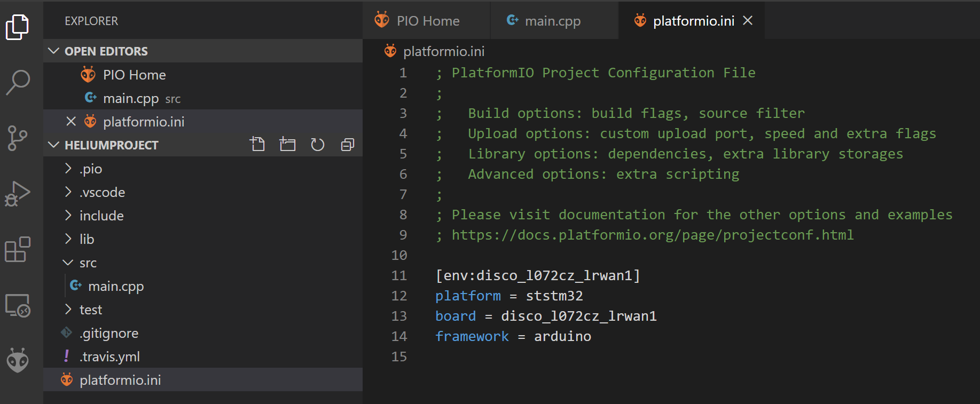Viewport: 980px width, 404px height.
Task: Refresh the explorer file tree
Action: [x=318, y=145]
